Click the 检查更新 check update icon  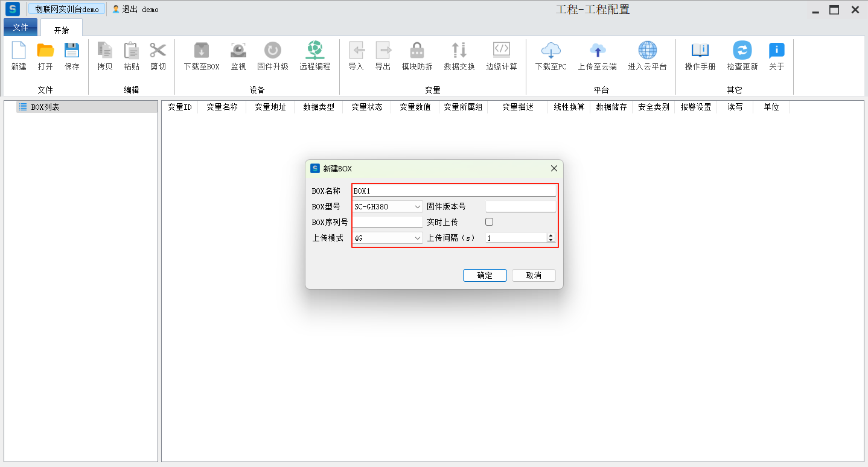[x=742, y=51]
